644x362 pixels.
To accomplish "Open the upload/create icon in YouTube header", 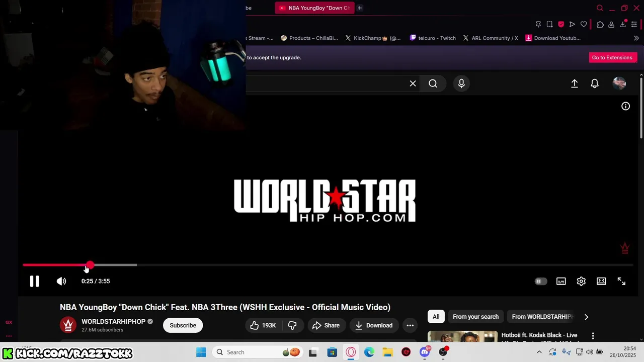I will point(575,83).
